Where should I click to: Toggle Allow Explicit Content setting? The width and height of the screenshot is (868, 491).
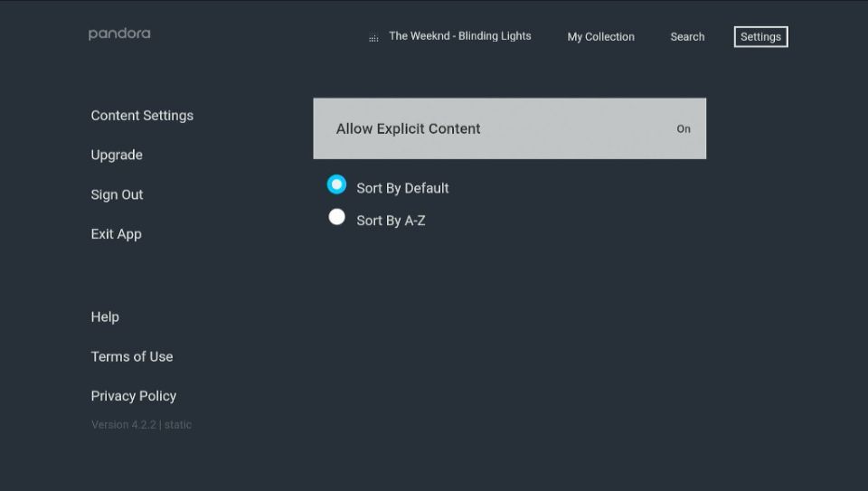(509, 128)
